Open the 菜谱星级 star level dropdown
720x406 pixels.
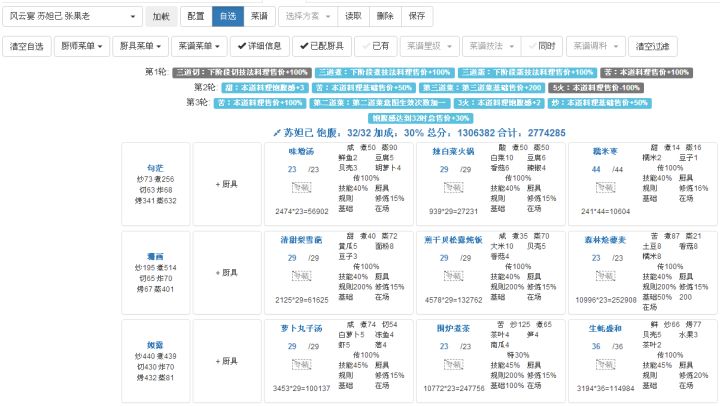click(x=429, y=46)
